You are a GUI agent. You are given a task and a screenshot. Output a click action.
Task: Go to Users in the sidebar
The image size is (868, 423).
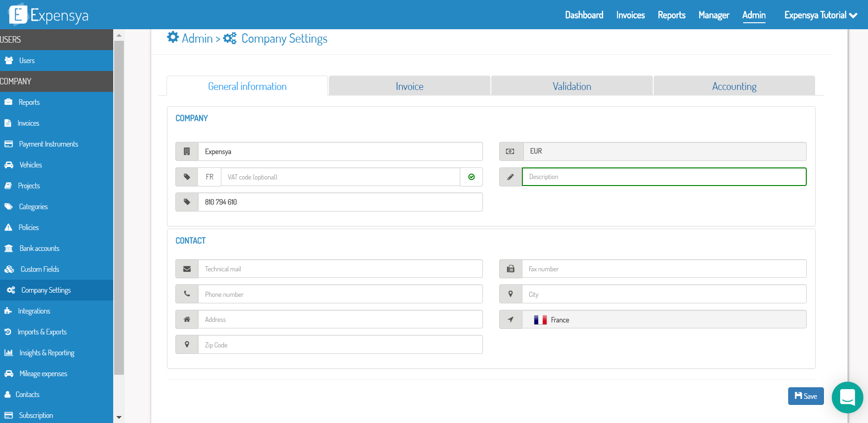point(57,60)
